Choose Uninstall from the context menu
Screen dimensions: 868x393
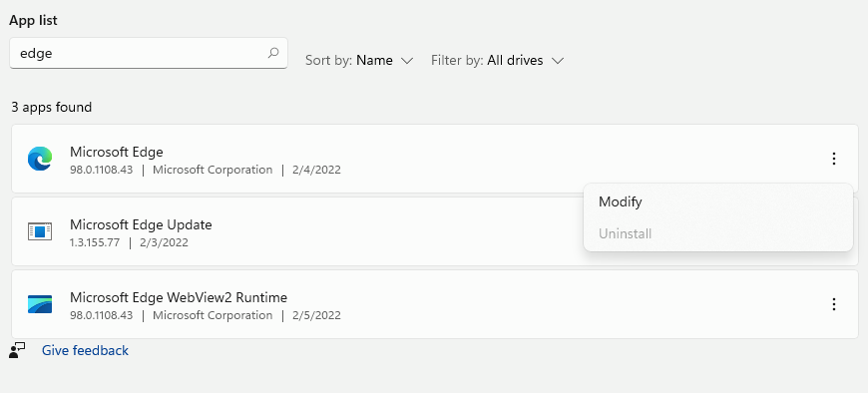(718, 233)
